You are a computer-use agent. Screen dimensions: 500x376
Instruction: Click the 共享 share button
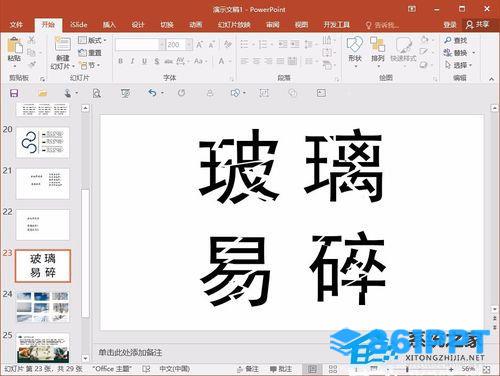477,25
